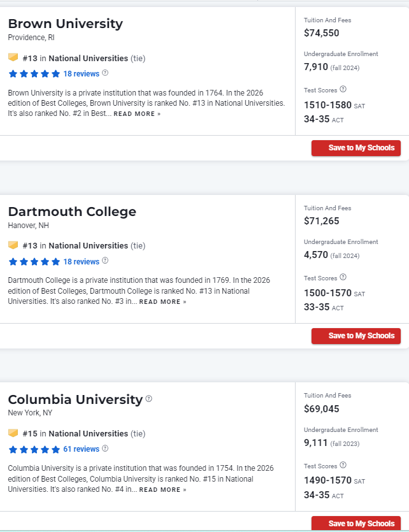Click Test Scores info icon for Dartmouth College
Image resolution: width=409 pixels, height=532 pixels.
(x=343, y=277)
